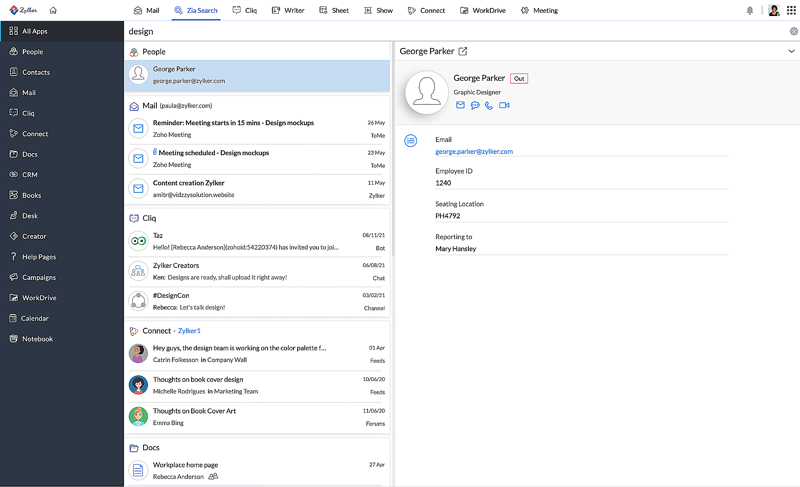800x487 pixels.
Task: Start audio call with George Parker
Action: click(x=489, y=106)
